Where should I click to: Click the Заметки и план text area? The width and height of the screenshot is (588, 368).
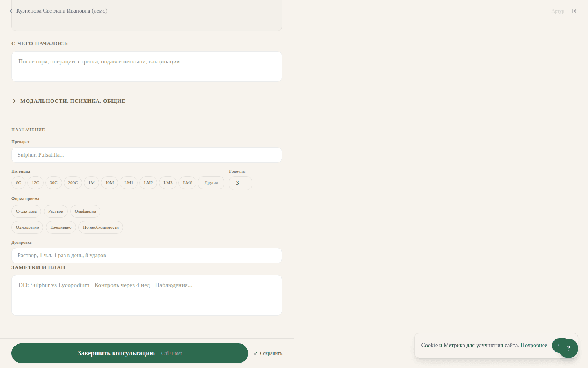click(147, 295)
